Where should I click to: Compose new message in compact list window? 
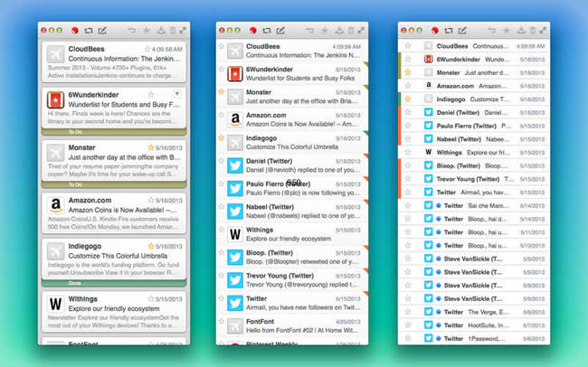pos(462,31)
